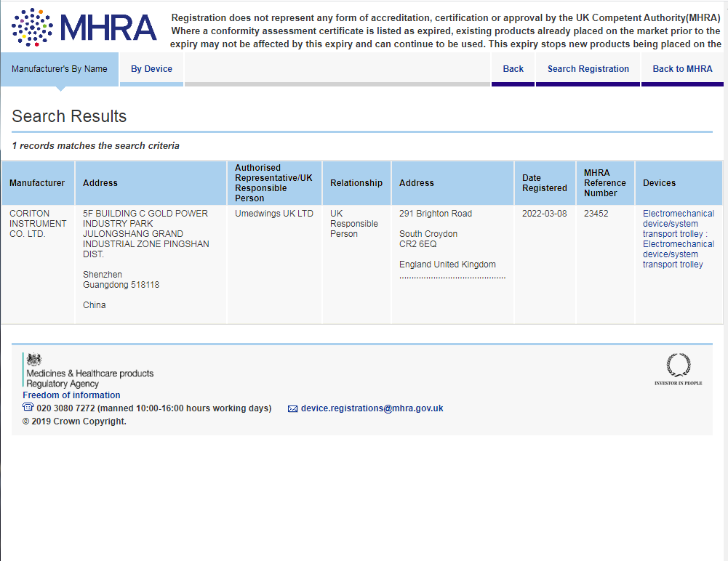Image resolution: width=728 pixels, height=561 pixels.
Task: Click the Search Results heading
Action: point(69,116)
